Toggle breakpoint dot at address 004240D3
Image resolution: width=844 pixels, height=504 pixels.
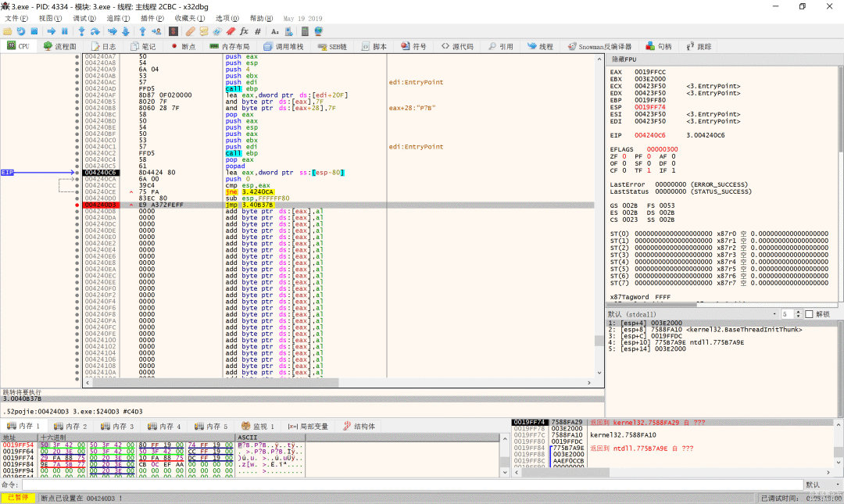coord(77,205)
